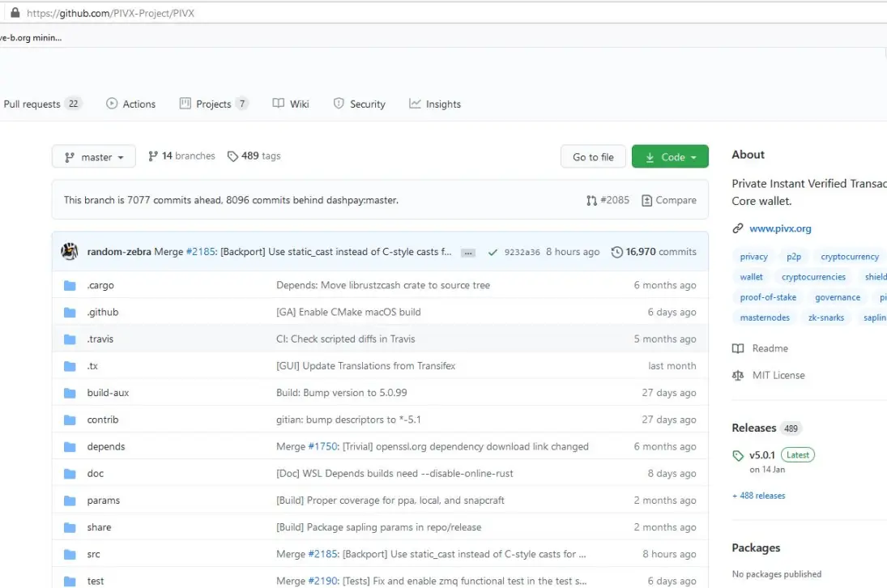The width and height of the screenshot is (887, 588).
Task: Open the .tx folder
Action: click(x=92, y=366)
